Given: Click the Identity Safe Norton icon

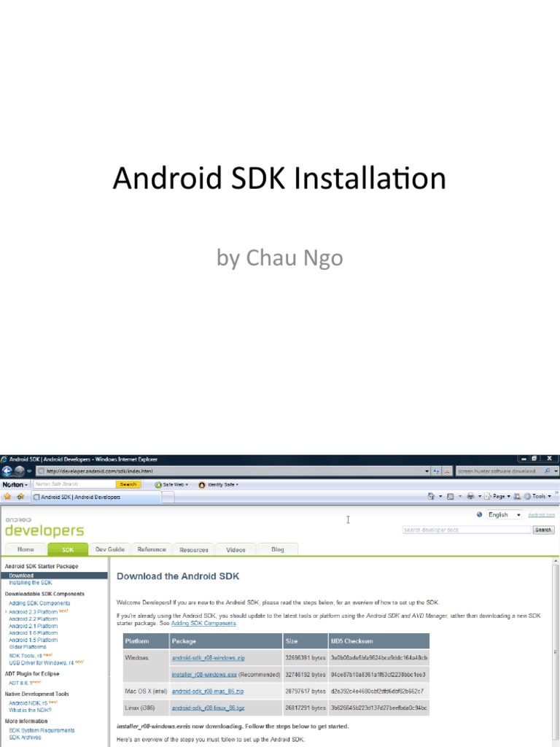Looking at the screenshot, I should [201, 484].
